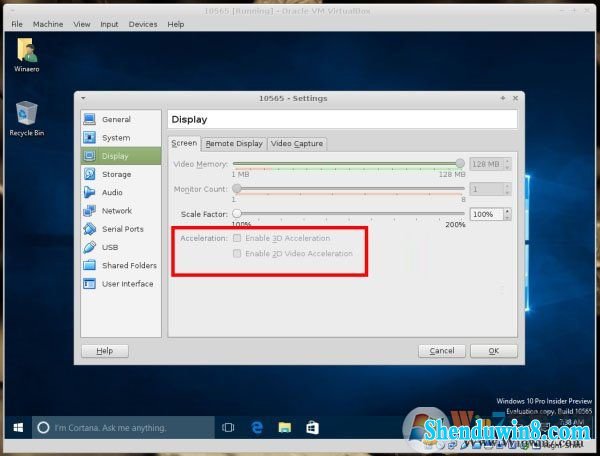This screenshot has width=600, height=456.
Task: Switch to the Remote Display tab
Action: [234, 144]
